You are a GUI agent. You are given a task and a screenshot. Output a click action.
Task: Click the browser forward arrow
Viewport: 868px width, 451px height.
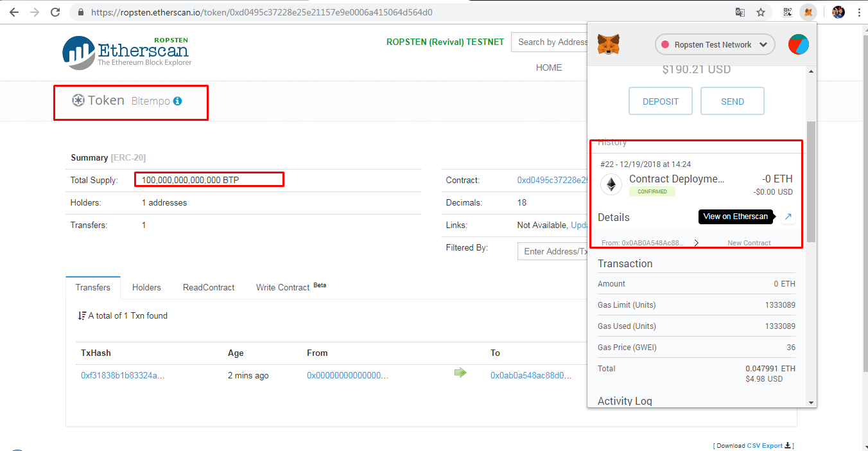tap(34, 12)
